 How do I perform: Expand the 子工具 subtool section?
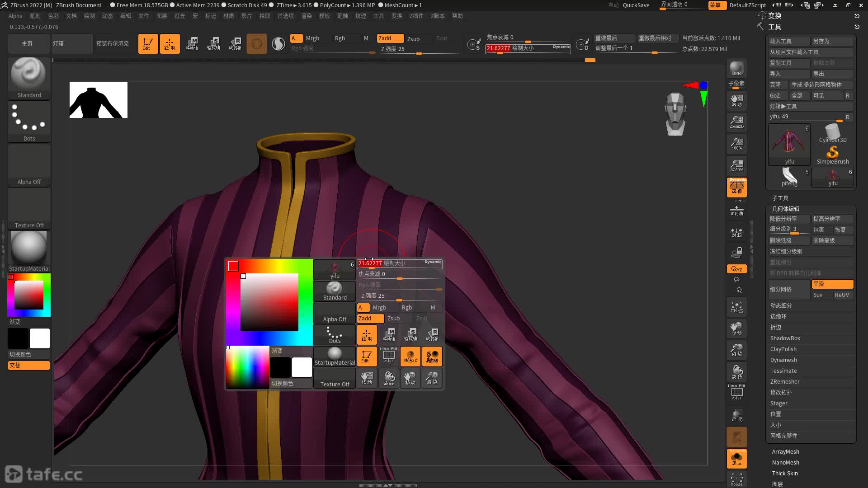click(780, 198)
